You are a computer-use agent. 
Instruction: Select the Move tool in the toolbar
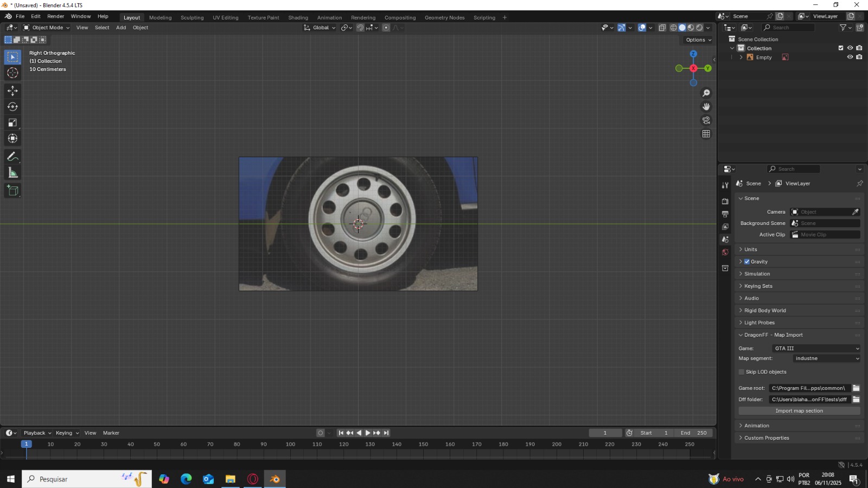click(12, 91)
